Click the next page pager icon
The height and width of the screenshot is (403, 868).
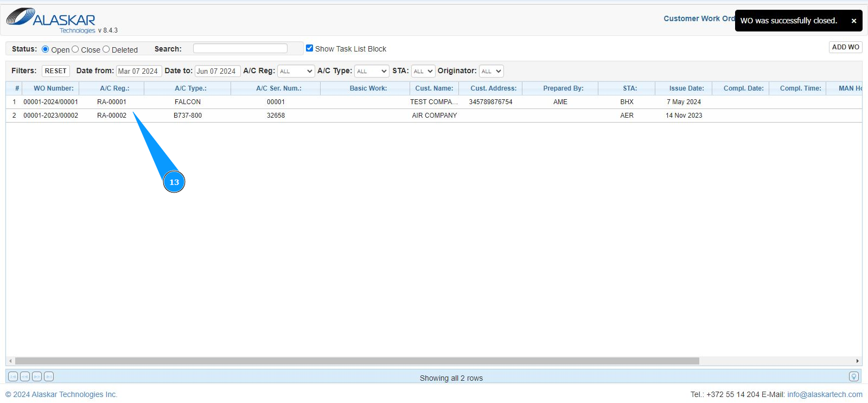click(x=37, y=376)
